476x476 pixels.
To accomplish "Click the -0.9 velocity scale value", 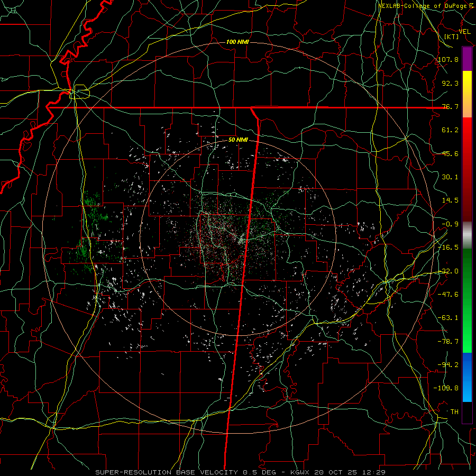I will pos(450,224).
